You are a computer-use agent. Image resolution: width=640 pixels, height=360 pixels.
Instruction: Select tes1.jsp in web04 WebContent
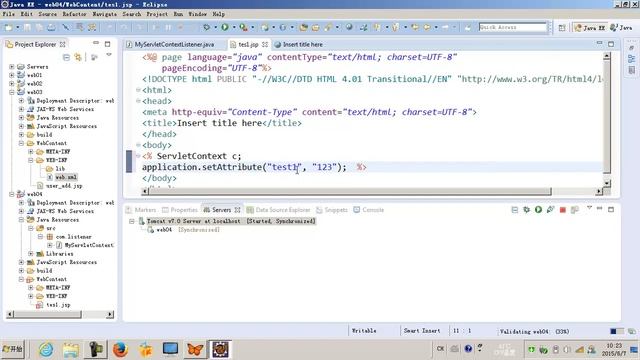coord(53,305)
